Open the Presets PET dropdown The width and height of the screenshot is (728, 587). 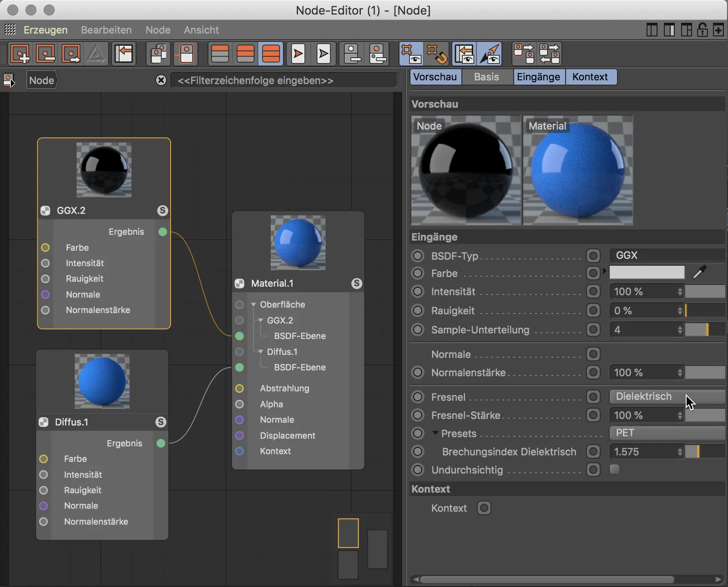click(x=667, y=433)
